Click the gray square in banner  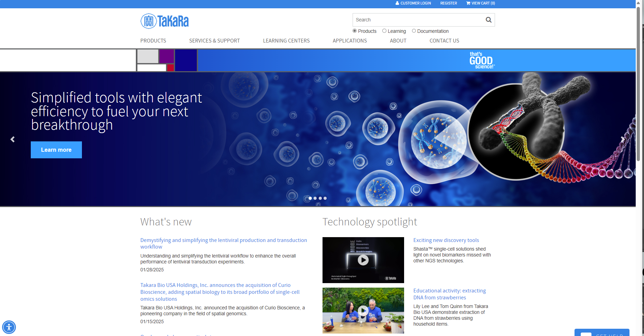pyautogui.click(x=148, y=56)
